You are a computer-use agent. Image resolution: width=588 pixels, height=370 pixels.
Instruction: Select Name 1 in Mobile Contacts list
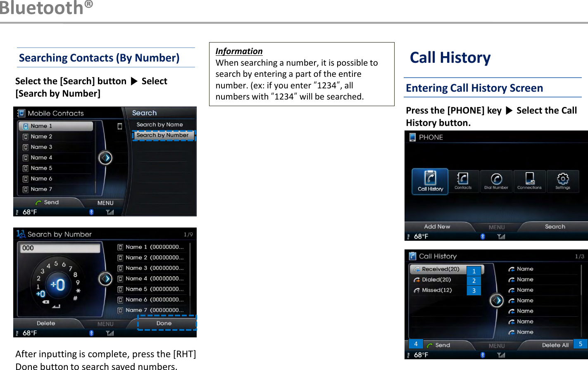click(x=55, y=126)
